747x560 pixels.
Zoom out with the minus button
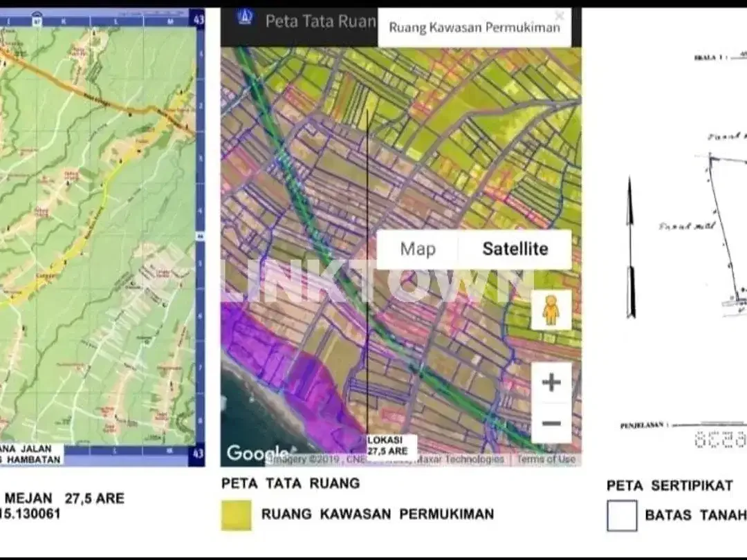[551, 423]
